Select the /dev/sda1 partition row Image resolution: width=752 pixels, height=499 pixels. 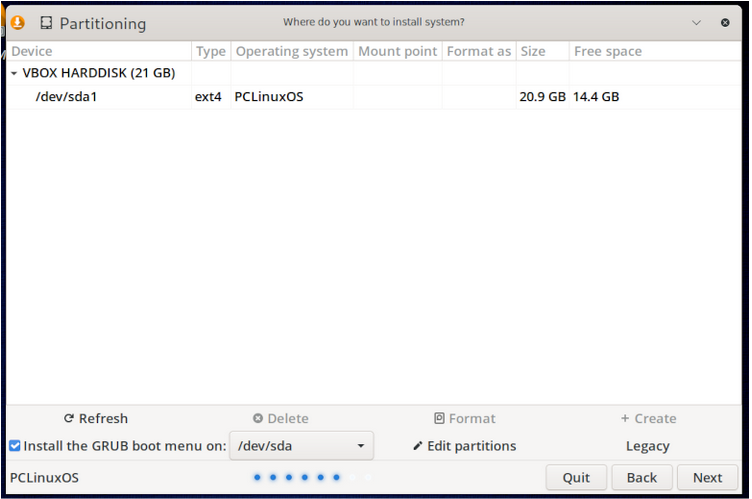[x=374, y=97]
